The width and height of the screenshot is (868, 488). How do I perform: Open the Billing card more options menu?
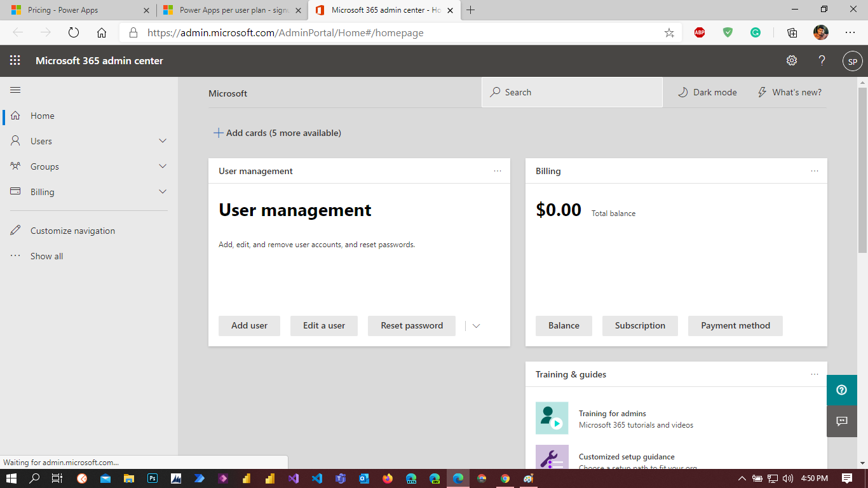click(815, 171)
